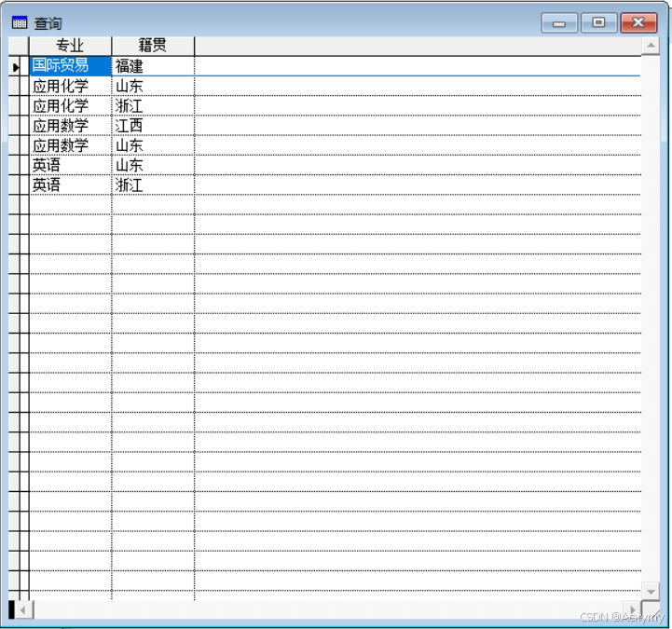Click the right arrow of horizontal scrollbar
The width and height of the screenshot is (672, 629).
tap(633, 609)
